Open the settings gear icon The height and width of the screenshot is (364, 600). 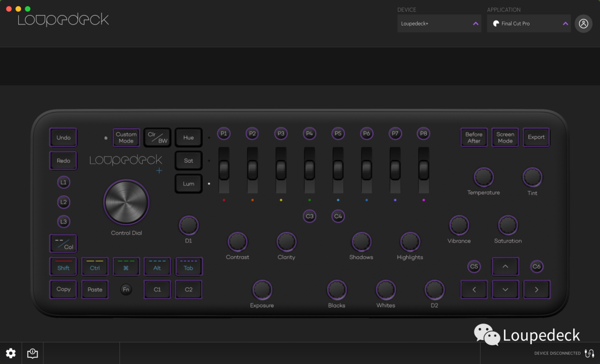[x=11, y=353]
